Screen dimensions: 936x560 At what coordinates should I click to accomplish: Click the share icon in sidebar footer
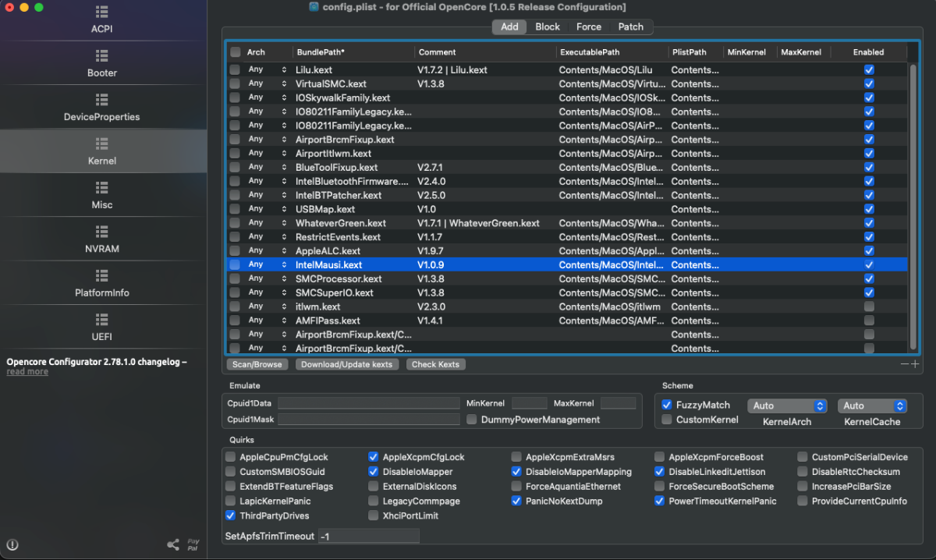tap(173, 544)
